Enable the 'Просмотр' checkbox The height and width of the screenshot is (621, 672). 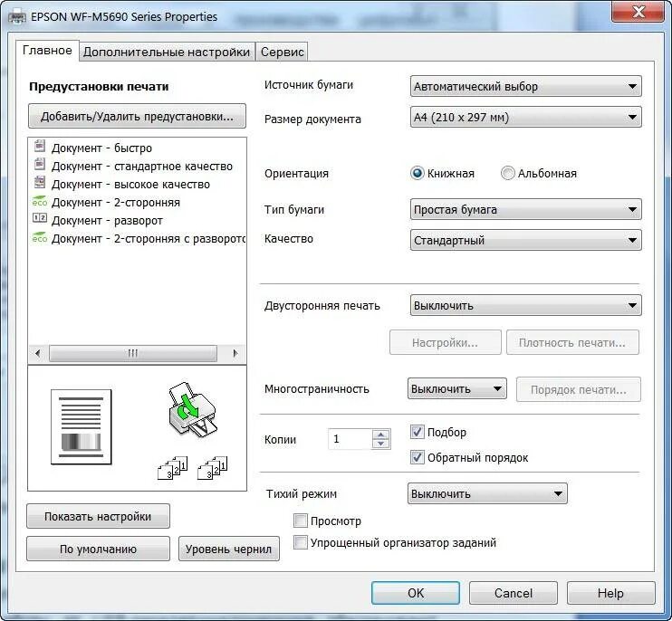pyautogui.click(x=301, y=521)
